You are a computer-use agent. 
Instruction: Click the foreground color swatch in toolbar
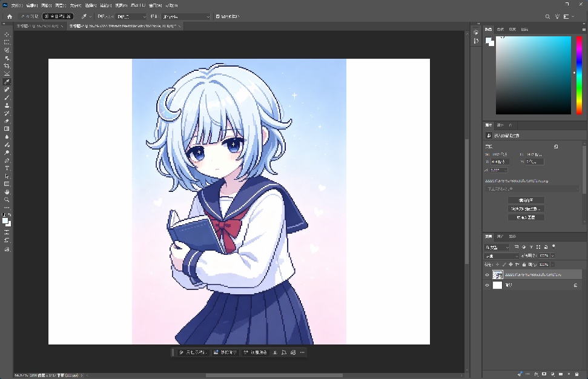(x=5, y=220)
